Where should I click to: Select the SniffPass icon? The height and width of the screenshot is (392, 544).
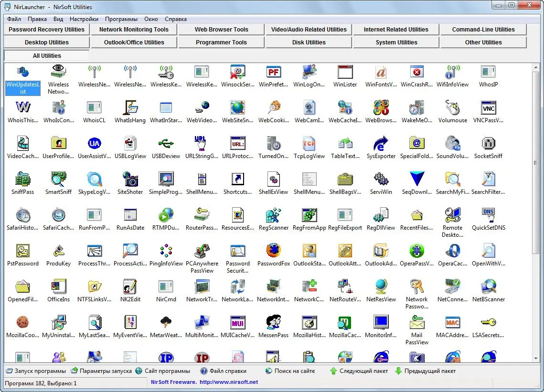[23, 179]
